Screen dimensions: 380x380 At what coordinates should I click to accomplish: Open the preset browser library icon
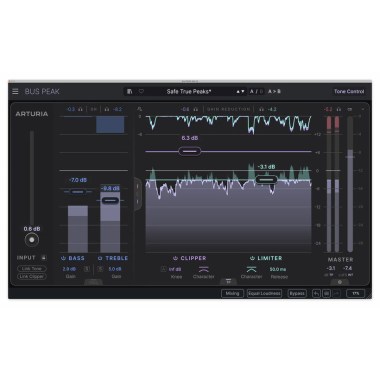[x=130, y=91]
